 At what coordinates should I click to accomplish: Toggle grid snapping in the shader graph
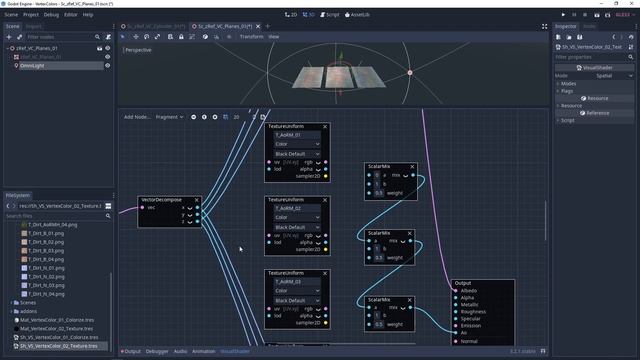pyautogui.click(x=226, y=117)
